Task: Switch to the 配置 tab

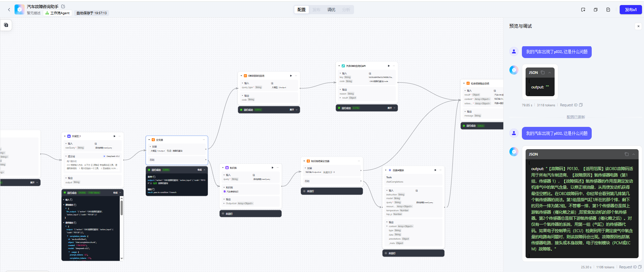Action: (x=302, y=10)
